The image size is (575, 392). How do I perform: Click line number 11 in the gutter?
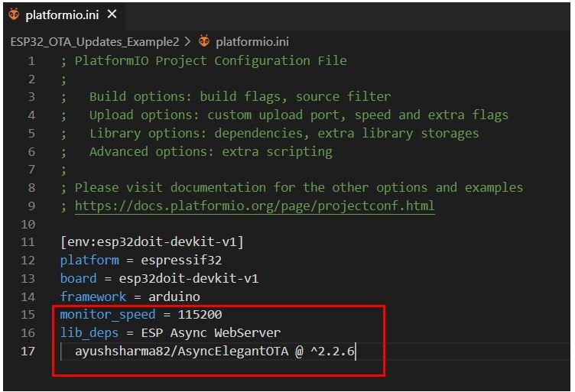coord(28,242)
